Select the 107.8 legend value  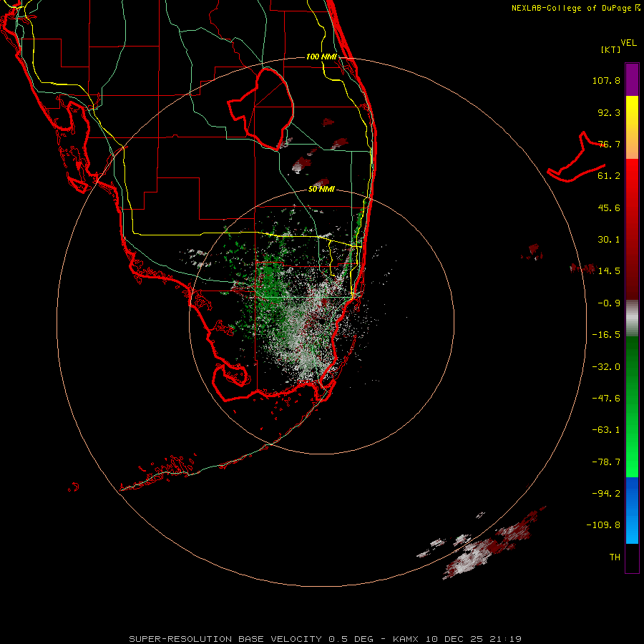(x=606, y=80)
